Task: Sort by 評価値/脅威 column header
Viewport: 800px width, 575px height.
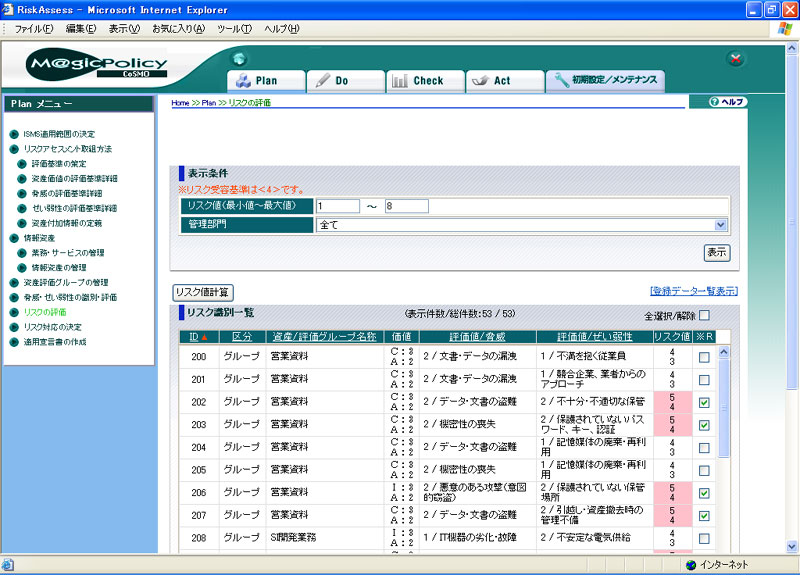Action: click(x=477, y=337)
